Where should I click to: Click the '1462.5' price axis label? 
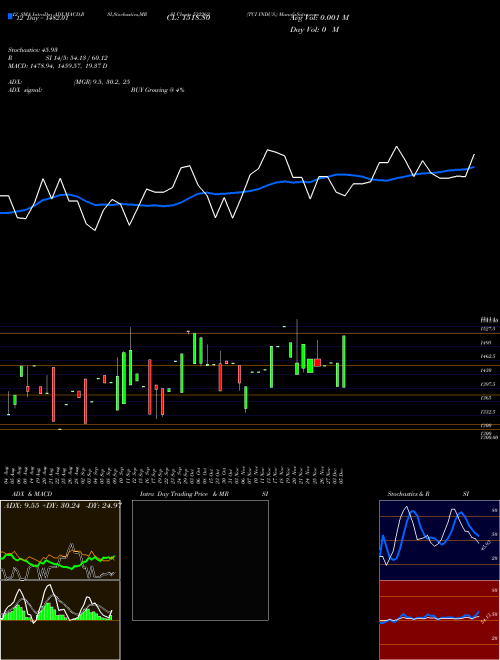(x=488, y=356)
